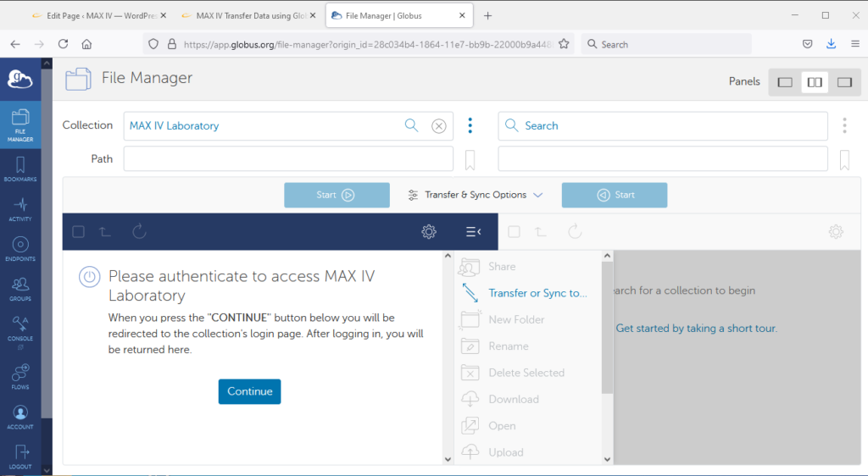Click the right Start transfer button
Screen dimensions: 868x476
pos(615,195)
